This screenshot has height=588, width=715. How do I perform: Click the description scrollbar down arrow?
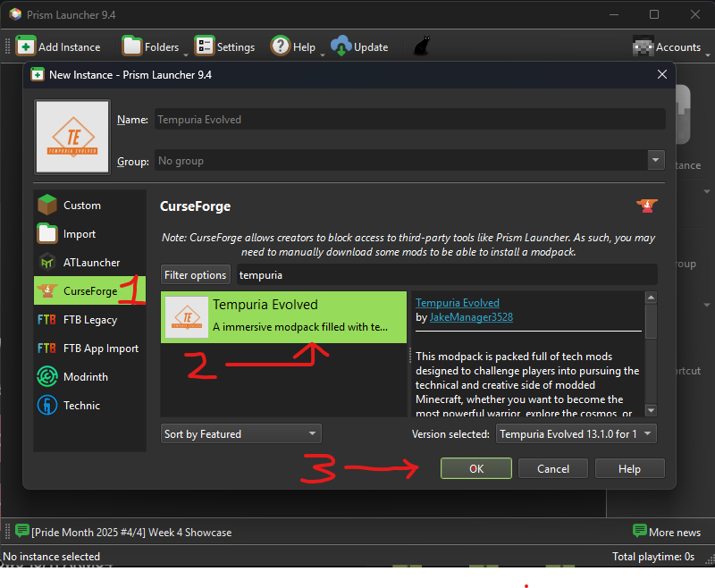click(652, 410)
